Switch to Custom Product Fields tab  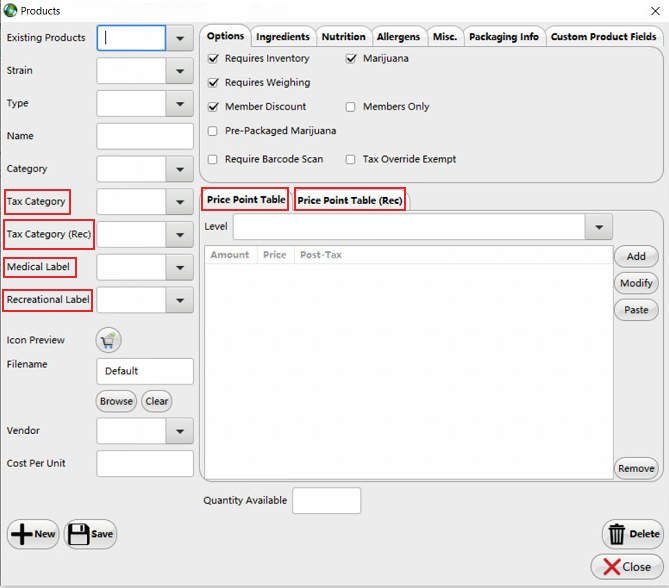point(603,37)
